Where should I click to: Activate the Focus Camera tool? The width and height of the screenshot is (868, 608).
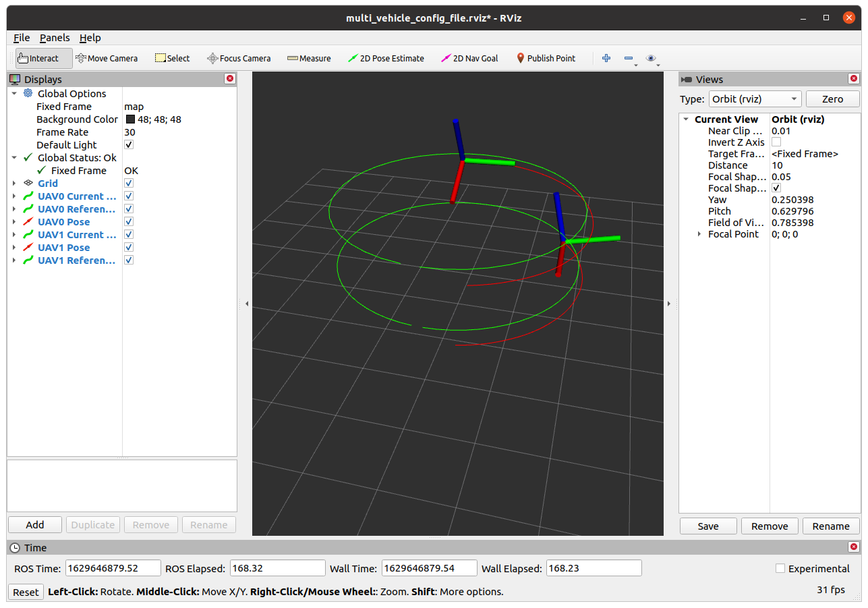point(239,58)
